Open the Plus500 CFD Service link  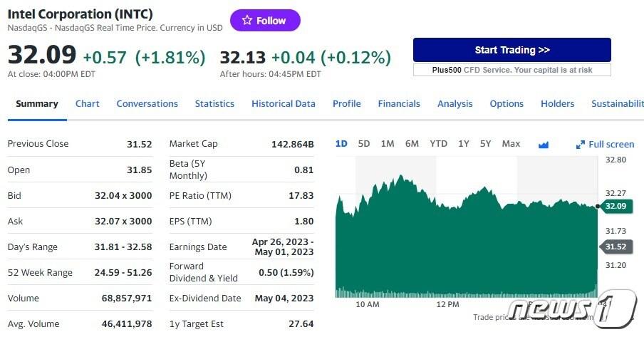[511, 70]
